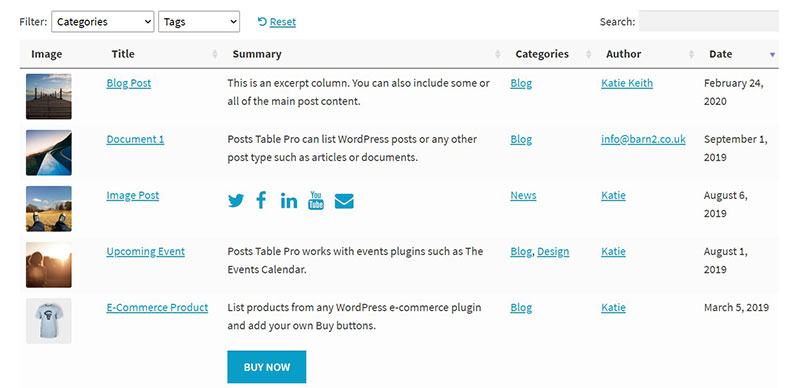Filter by the Design category link
The width and height of the screenshot is (800, 388).
pyautogui.click(x=553, y=252)
